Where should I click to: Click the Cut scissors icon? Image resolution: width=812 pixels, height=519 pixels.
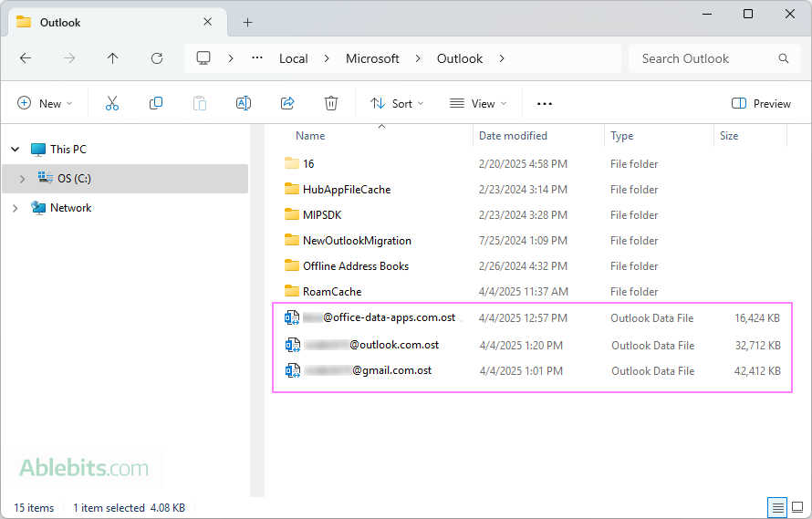(112, 103)
